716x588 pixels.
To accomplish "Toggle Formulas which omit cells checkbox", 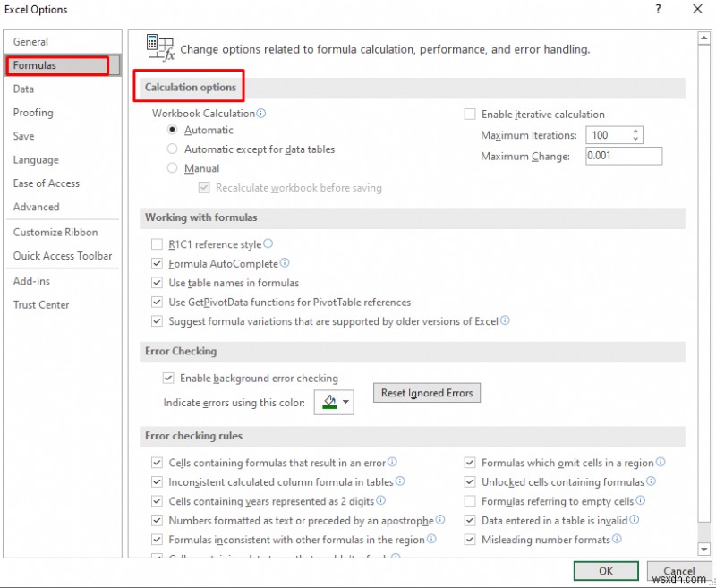I will click(469, 463).
